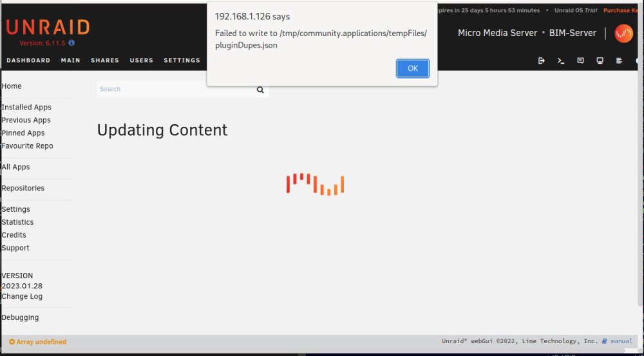Click the Array undefined status text
The height and width of the screenshot is (356, 644).
click(x=41, y=342)
